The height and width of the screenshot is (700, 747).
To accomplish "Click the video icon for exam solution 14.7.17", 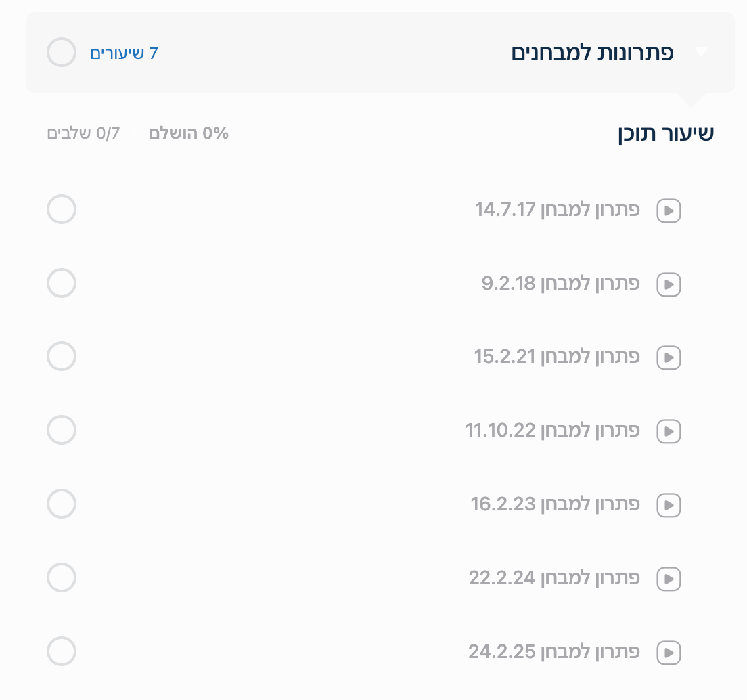I will point(669,211).
